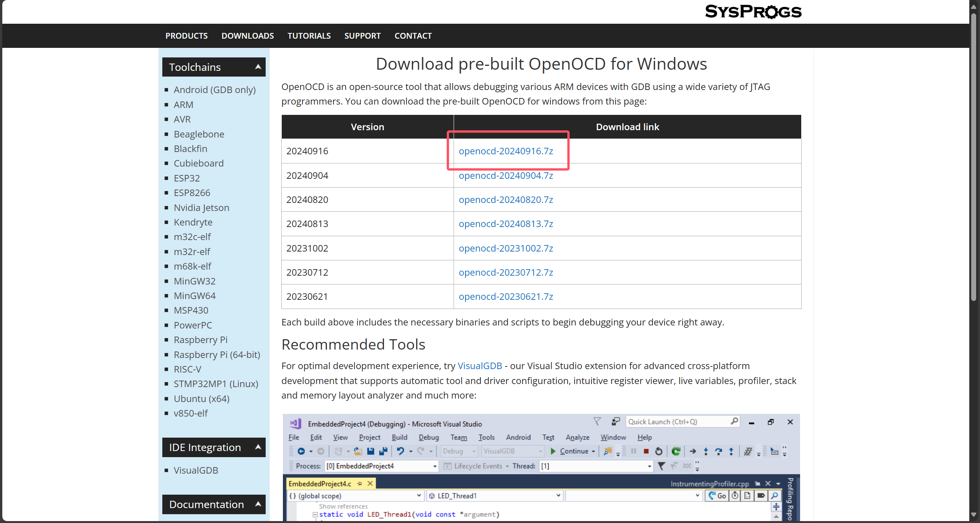Click the page title "Download pre-built OpenOCD for Windows"

click(541, 64)
